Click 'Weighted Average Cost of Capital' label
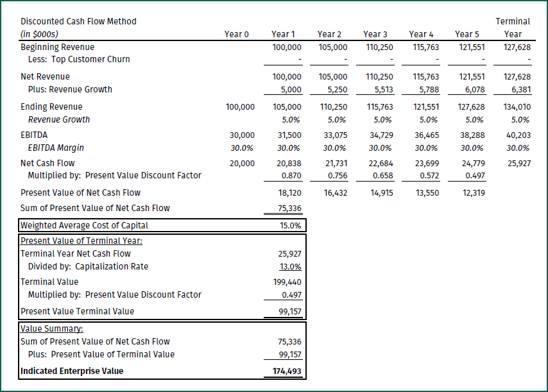Image resolution: width=548 pixels, height=392 pixels. point(84,226)
